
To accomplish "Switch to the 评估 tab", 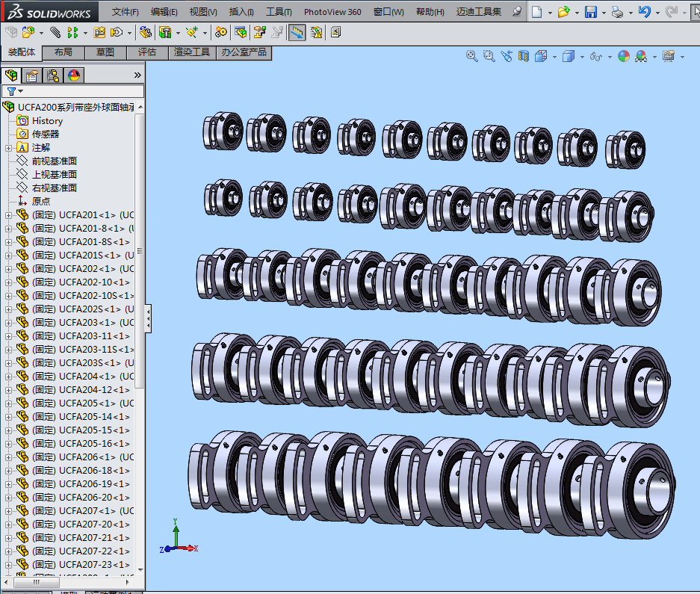I will [x=147, y=52].
